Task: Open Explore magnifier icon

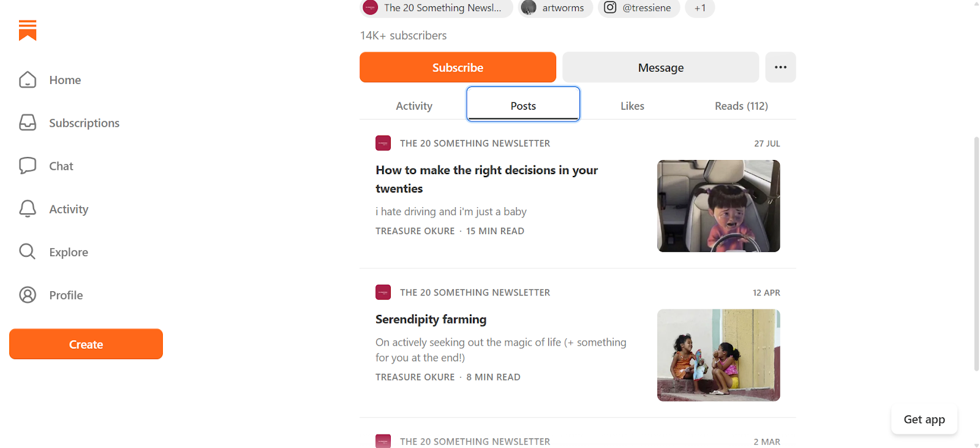Action: 28,251
